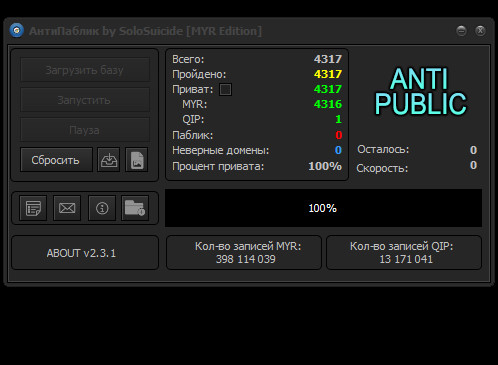Click the MYR value 4316

coord(328,104)
